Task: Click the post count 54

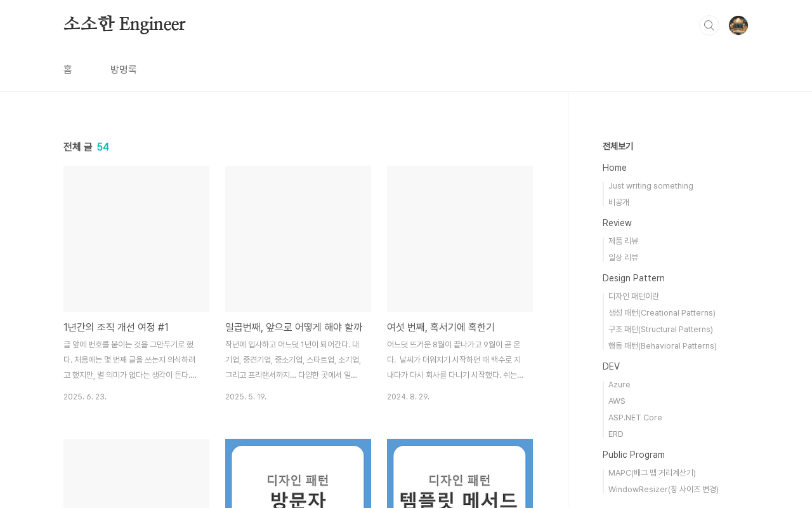Action: click(103, 147)
